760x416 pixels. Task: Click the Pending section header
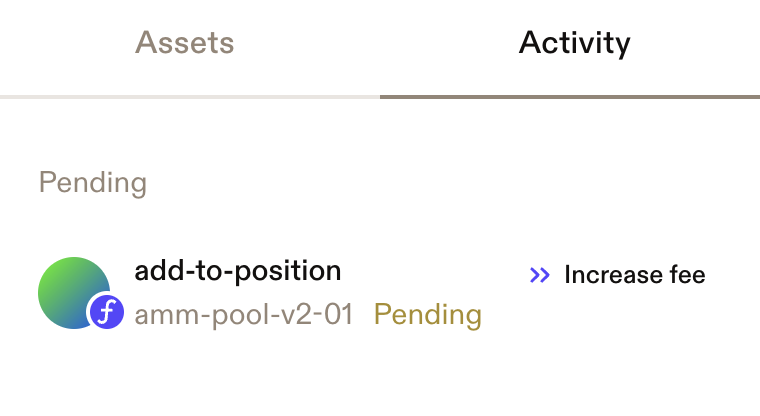[93, 183]
